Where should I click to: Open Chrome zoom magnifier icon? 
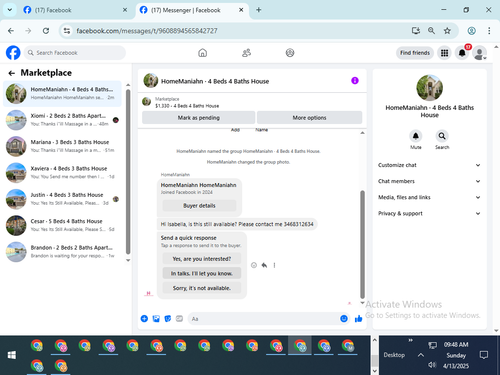click(431, 31)
